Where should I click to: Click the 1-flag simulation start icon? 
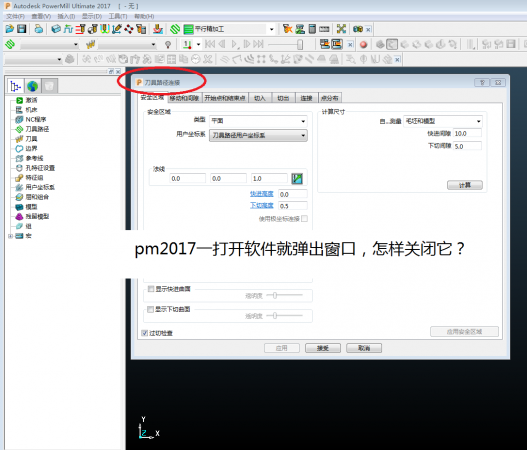point(187,44)
